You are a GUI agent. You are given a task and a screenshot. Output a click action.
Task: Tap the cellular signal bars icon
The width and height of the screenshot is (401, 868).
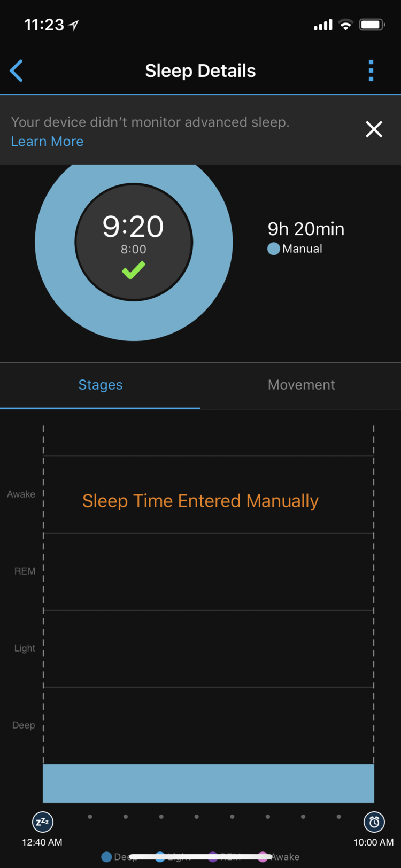click(323, 25)
